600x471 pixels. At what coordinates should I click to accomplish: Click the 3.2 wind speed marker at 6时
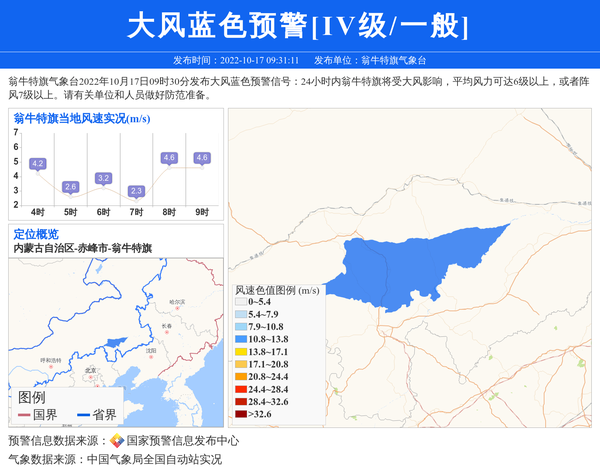[103, 178]
